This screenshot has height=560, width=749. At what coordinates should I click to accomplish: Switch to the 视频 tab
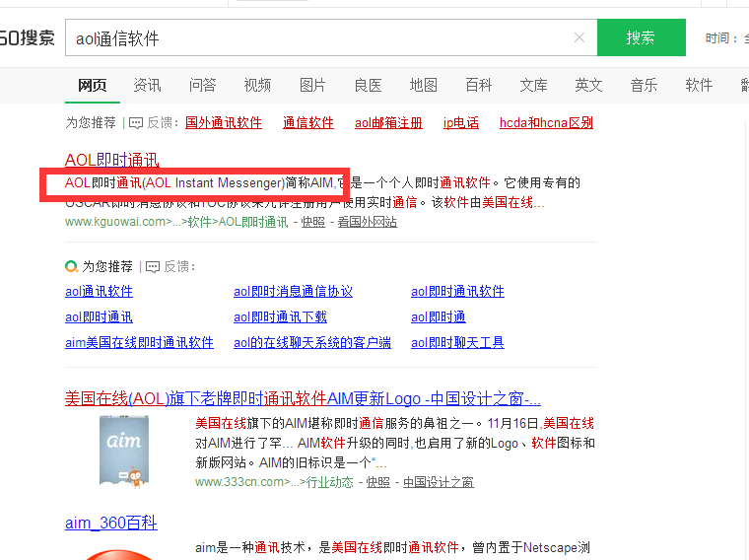(257, 86)
